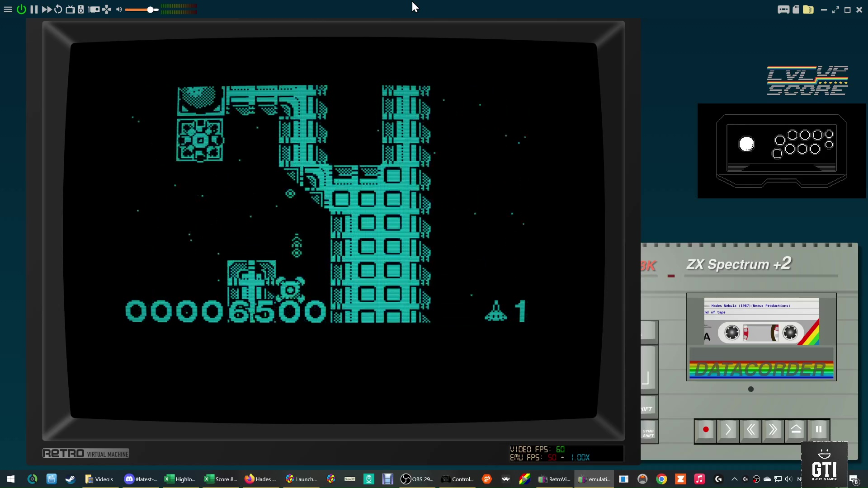Open the Control... taskbar window

458,479
